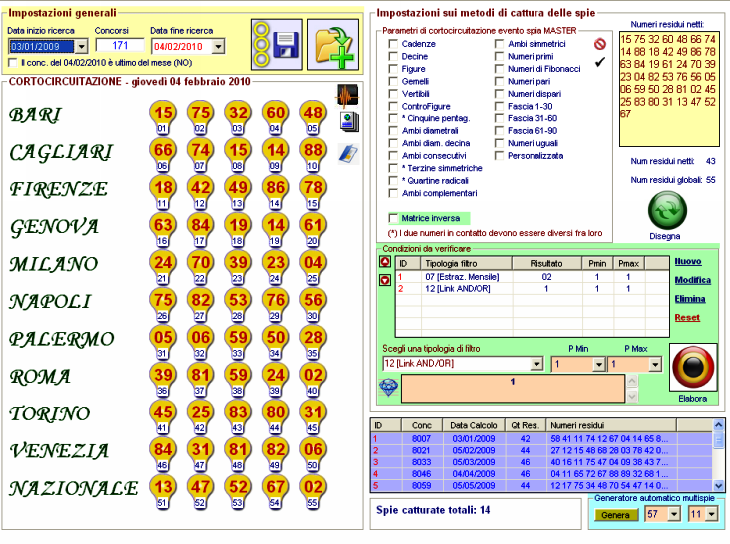This screenshot has height=544, width=730.
Task: Click Roma bulb 81 position 37
Action: pos(201,379)
